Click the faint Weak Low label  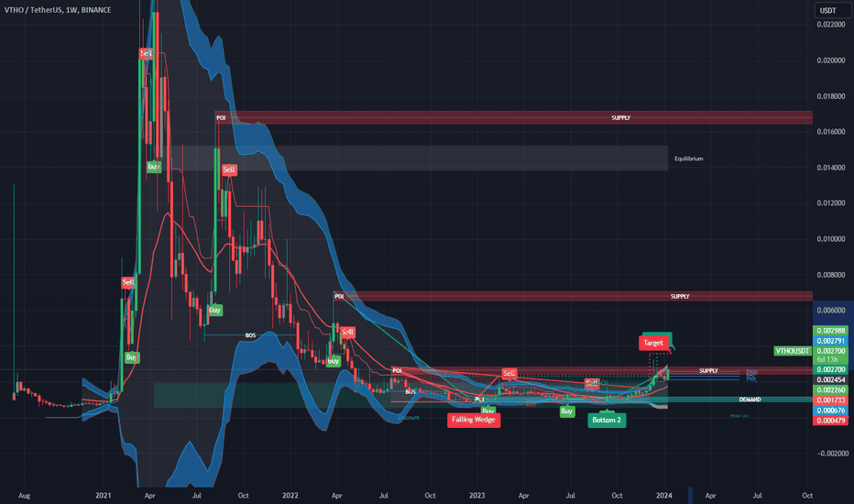point(739,416)
